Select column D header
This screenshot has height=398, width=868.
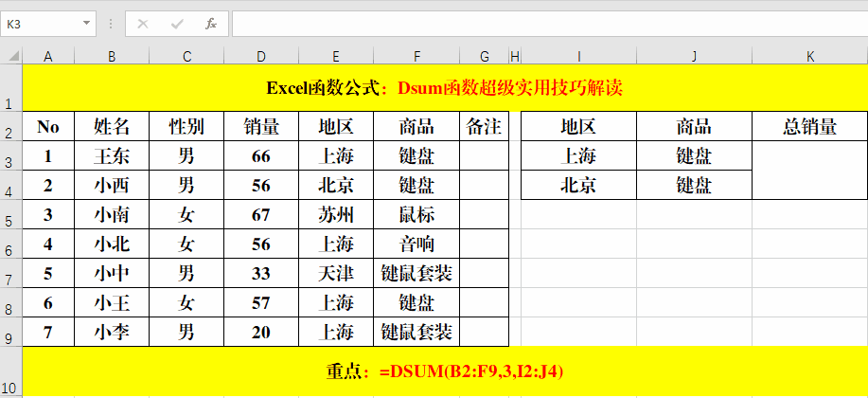coord(261,56)
